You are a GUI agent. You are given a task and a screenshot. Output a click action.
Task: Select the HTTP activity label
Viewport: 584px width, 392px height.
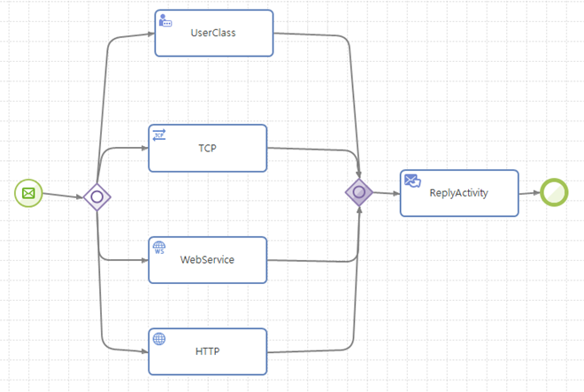207,351
